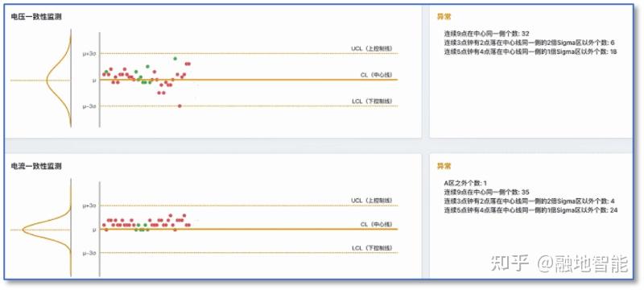The image size is (644, 290).
Task: Click the μ-3σ axis label in current chart
Action: coord(89,253)
